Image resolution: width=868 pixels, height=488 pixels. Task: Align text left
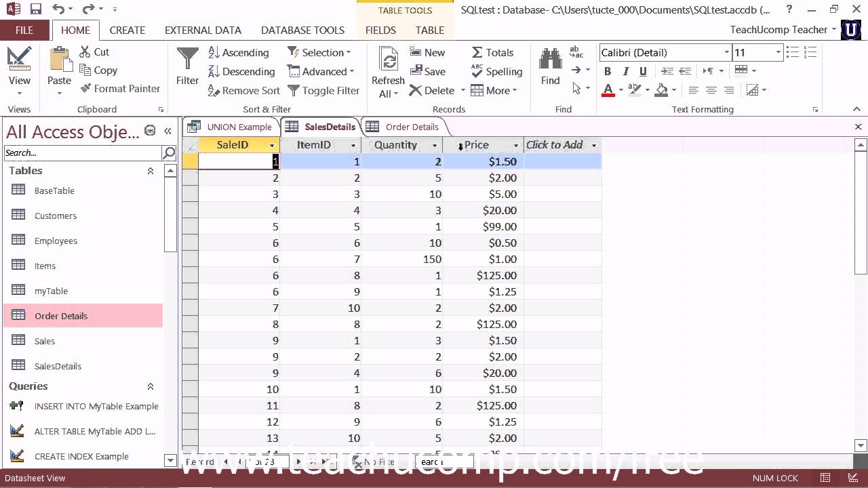click(x=693, y=90)
